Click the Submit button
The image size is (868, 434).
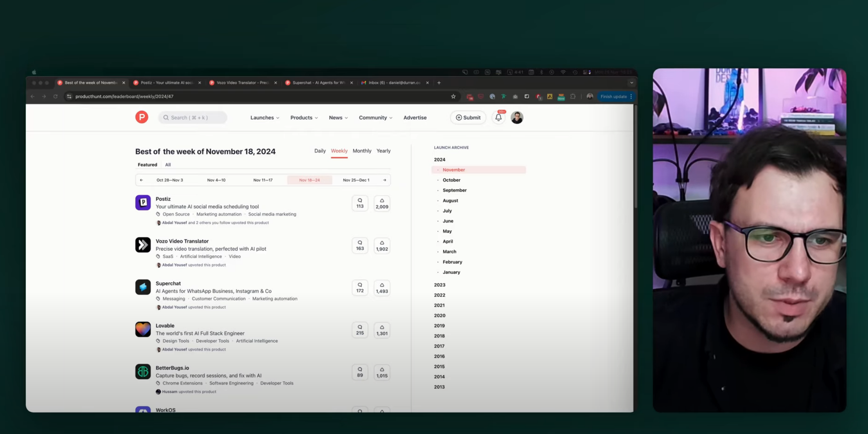[468, 117]
